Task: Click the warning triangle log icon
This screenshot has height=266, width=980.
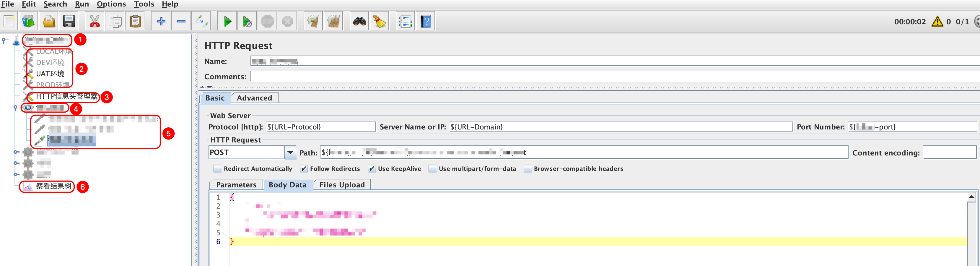Action: point(937,21)
